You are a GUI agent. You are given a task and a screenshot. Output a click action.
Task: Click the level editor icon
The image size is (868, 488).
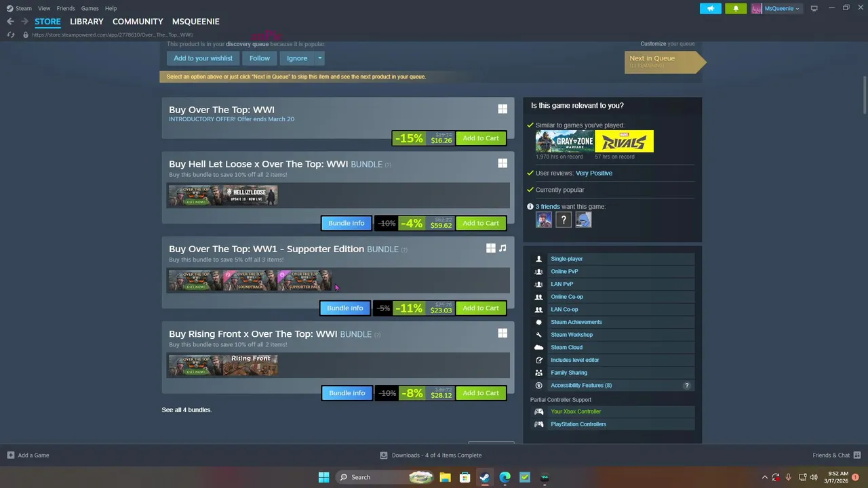[538, 360]
